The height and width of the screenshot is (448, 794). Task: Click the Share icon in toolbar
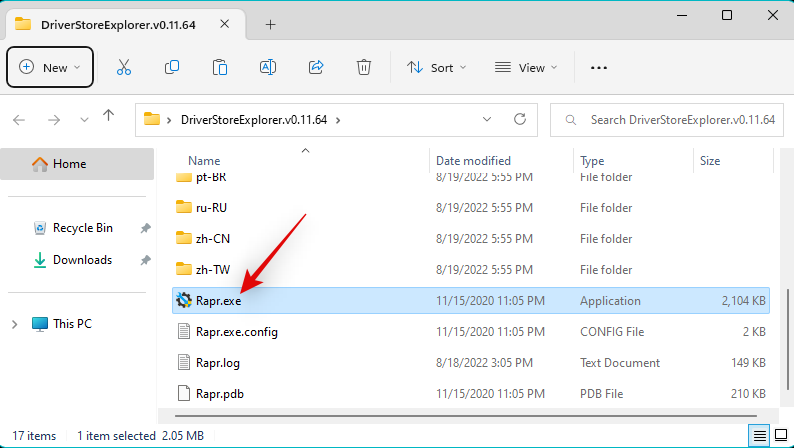tap(316, 67)
